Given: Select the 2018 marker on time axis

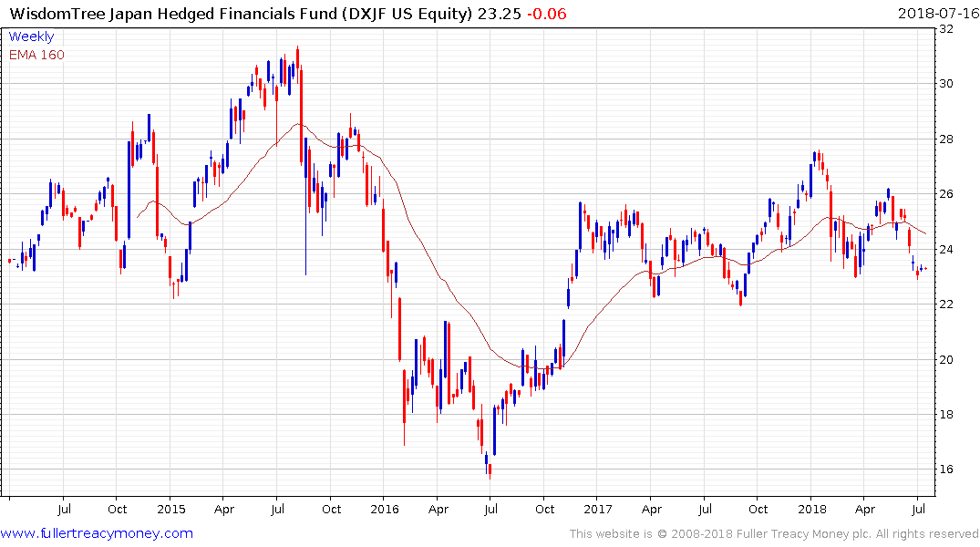Looking at the screenshot, I should (x=811, y=509).
